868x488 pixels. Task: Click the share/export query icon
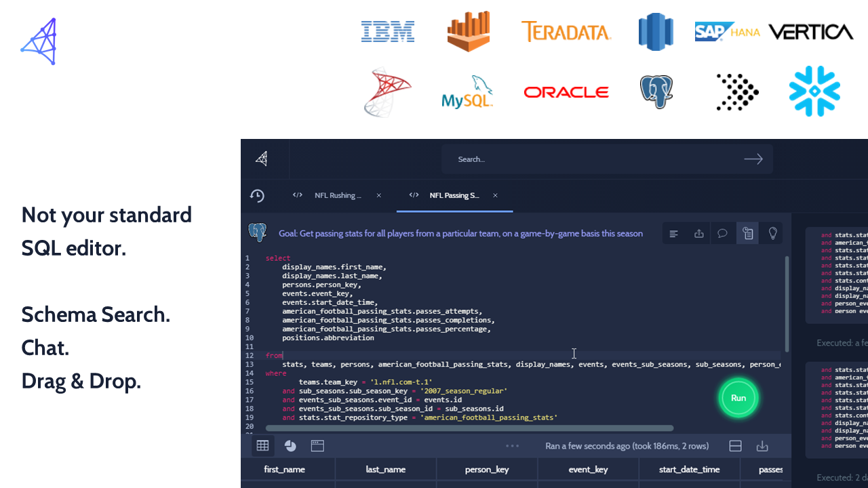coord(698,234)
